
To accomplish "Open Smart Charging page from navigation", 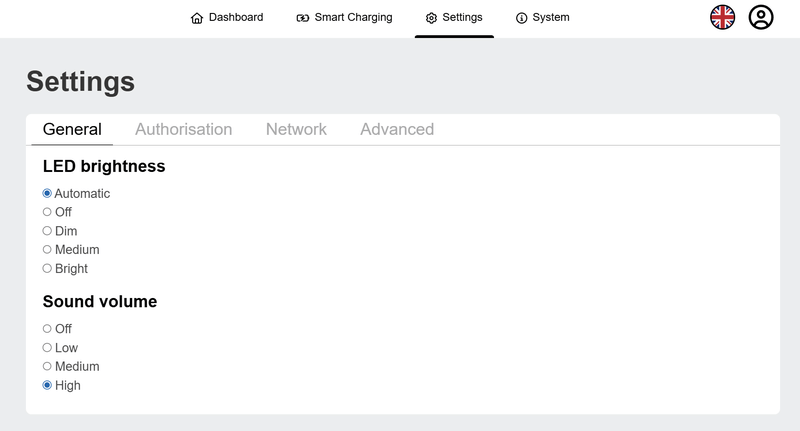I will click(x=353, y=18).
